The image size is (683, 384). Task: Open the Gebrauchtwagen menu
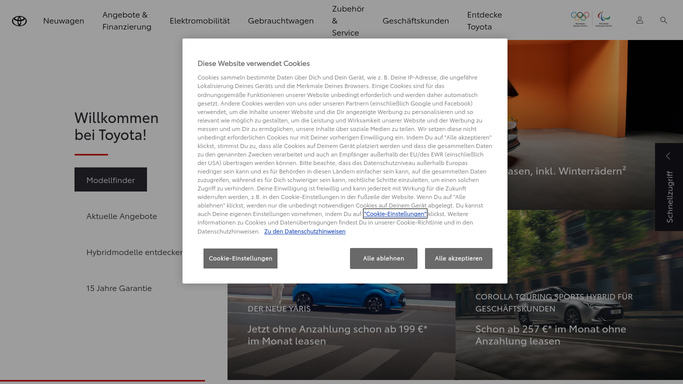coord(281,20)
